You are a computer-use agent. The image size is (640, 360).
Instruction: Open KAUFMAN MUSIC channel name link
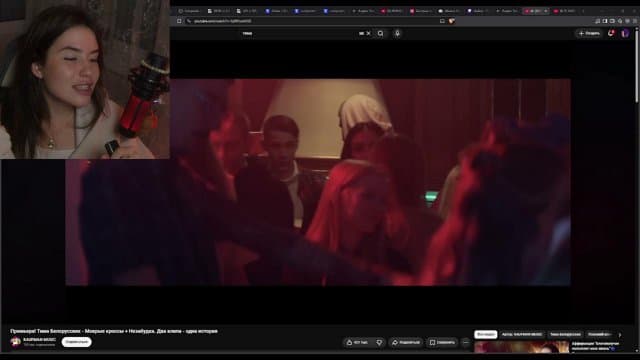(39, 340)
